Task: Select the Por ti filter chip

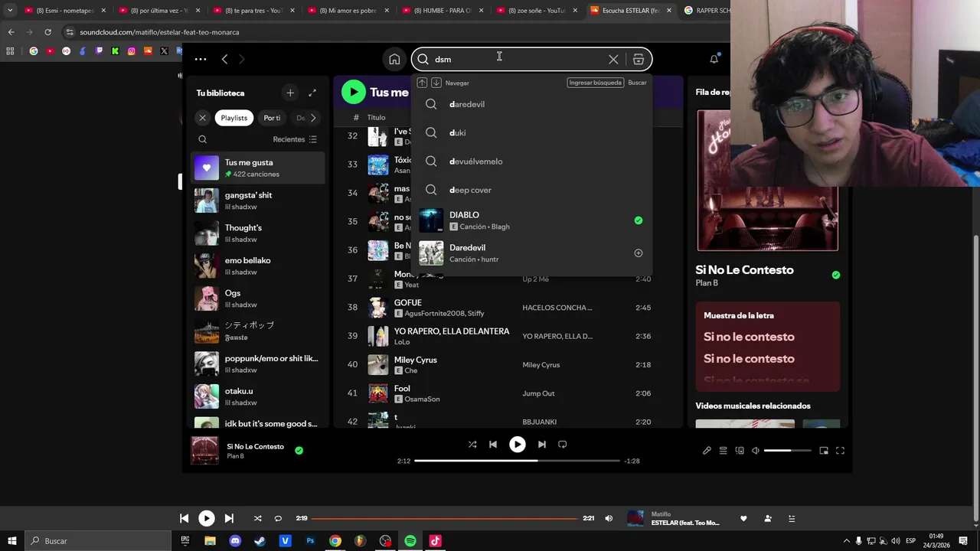Action: [x=272, y=118]
